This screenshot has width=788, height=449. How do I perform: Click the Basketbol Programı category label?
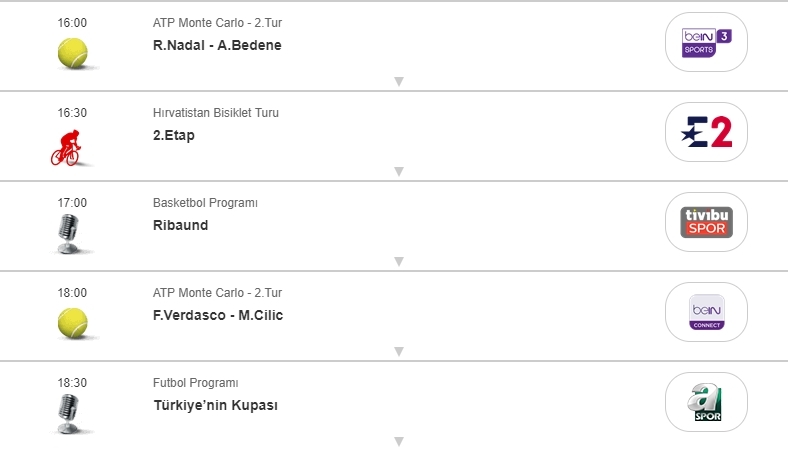point(205,203)
